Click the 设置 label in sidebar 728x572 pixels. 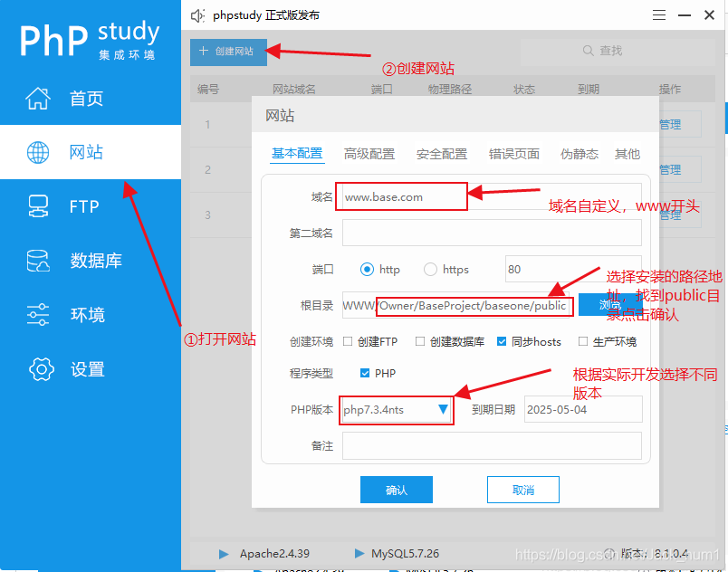click(88, 369)
